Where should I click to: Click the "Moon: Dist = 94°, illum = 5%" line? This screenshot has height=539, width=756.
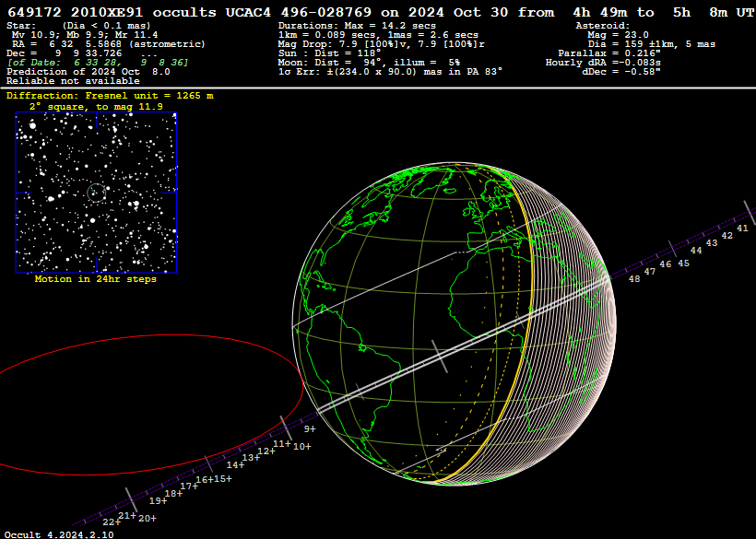[369, 62]
